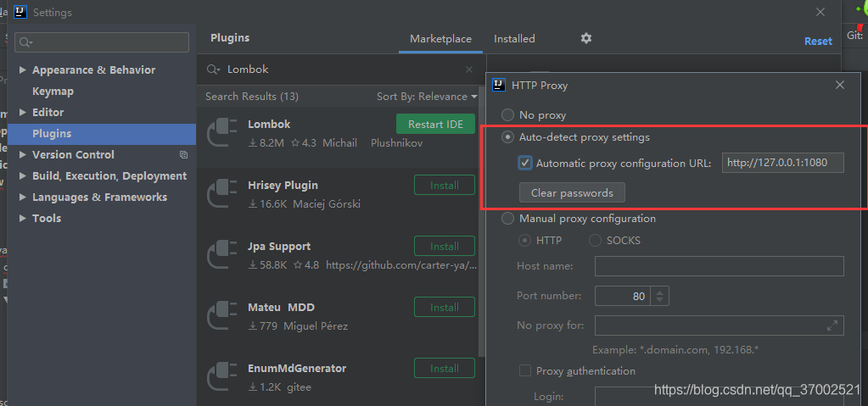Click the Hrisey Plugin name

coord(283,186)
